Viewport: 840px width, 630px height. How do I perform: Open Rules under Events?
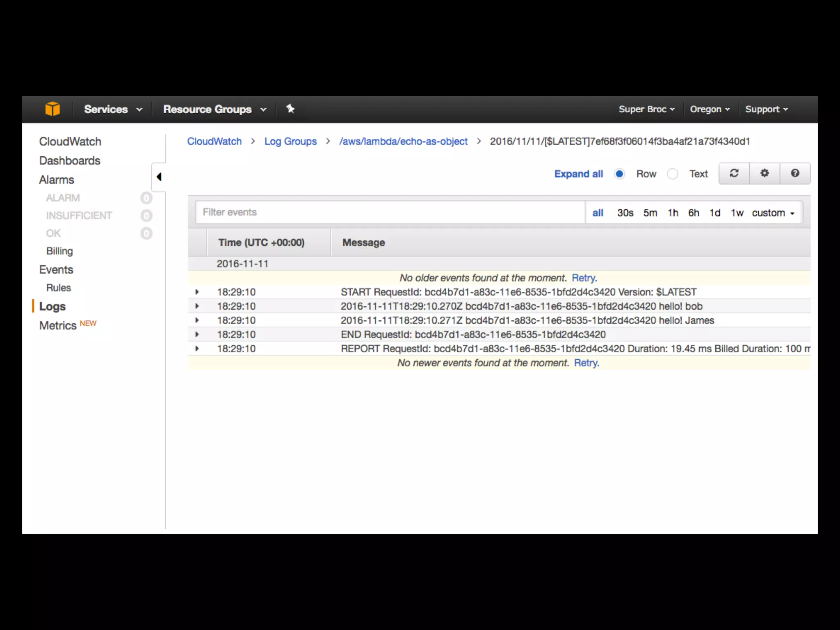59,288
